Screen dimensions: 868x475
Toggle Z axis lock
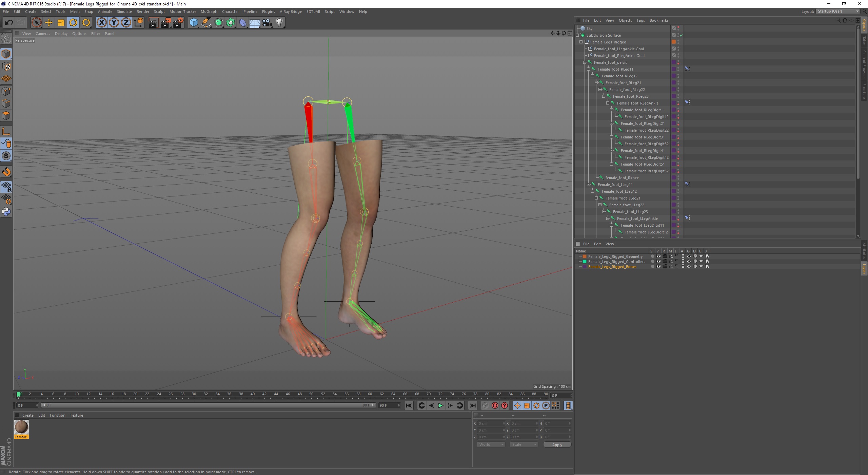coord(126,23)
